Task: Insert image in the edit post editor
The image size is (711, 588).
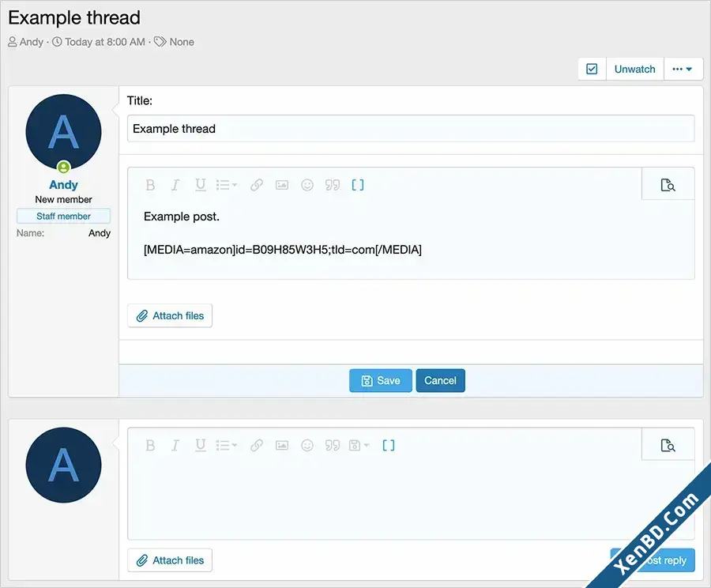Action: [x=282, y=185]
